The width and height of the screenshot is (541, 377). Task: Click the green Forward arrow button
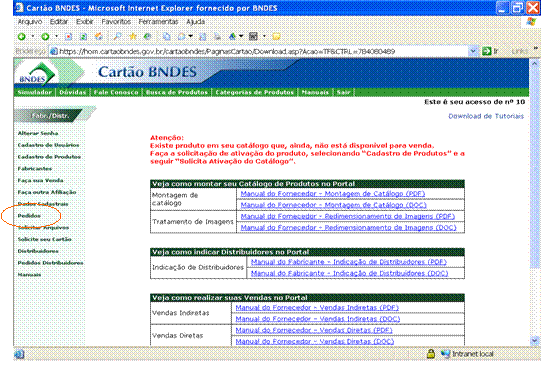pos(45,37)
